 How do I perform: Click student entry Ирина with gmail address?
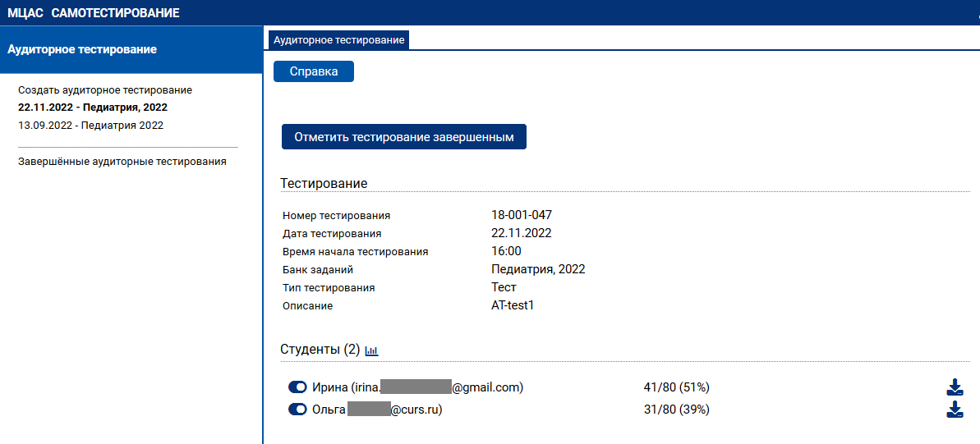tap(417, 387)
